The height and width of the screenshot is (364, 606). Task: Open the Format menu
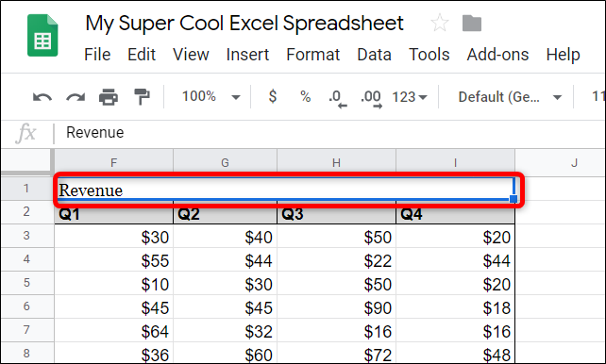point(313,55)
